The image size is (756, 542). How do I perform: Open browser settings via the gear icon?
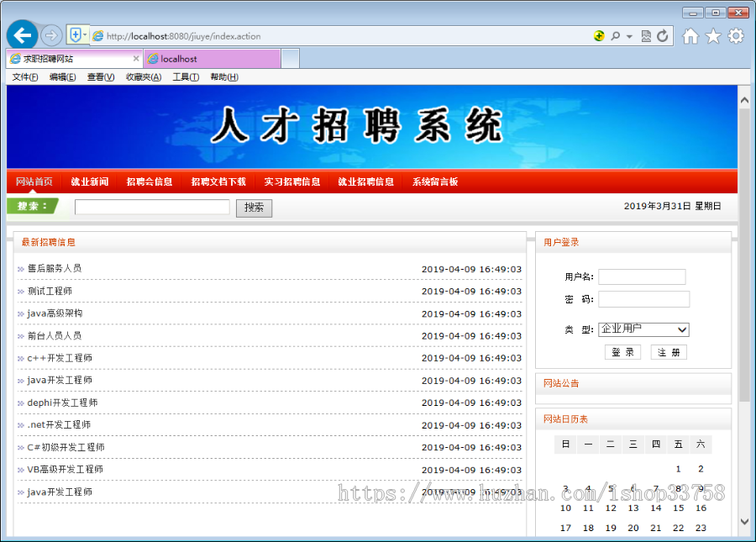coord(737,36)
